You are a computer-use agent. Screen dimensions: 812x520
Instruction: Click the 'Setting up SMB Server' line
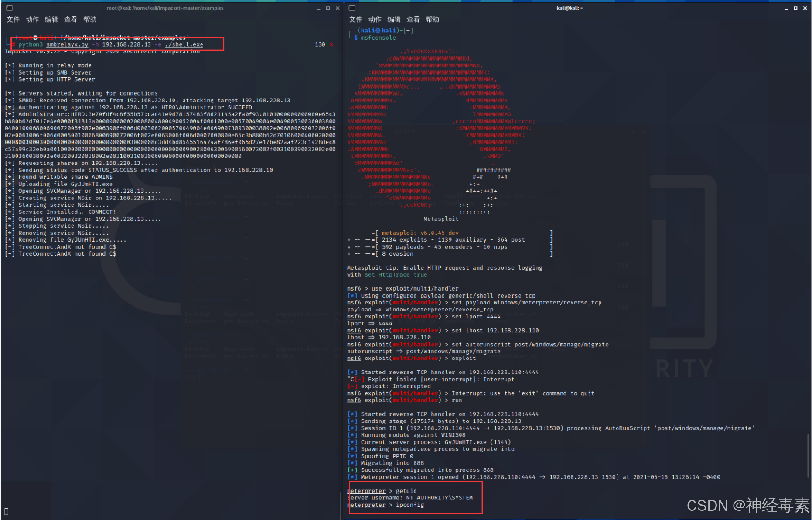pos(48,72)
